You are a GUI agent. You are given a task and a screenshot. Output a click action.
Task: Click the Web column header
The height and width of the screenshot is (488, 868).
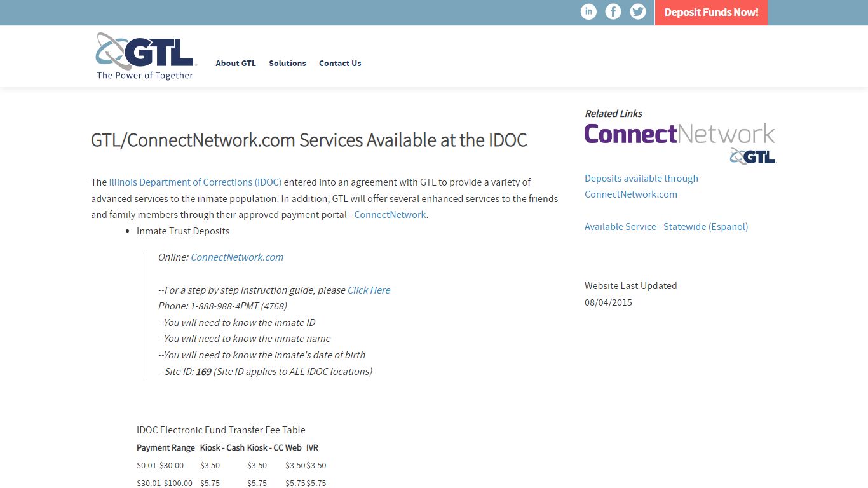[x=294, y=448]
